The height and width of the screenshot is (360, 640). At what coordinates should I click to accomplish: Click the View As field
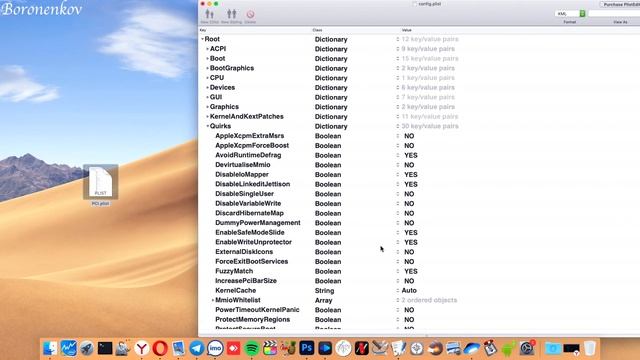point(614,13)
